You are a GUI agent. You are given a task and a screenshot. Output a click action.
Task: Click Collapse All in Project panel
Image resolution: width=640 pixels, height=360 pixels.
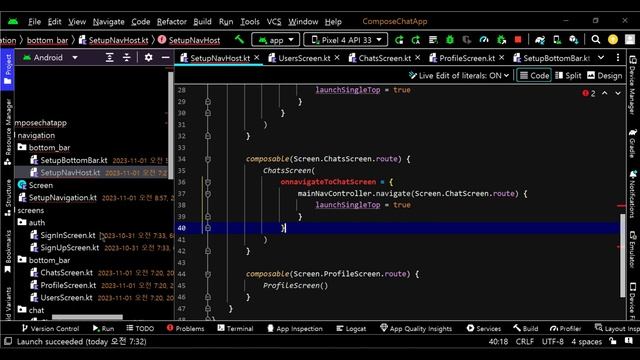(127, 58)
